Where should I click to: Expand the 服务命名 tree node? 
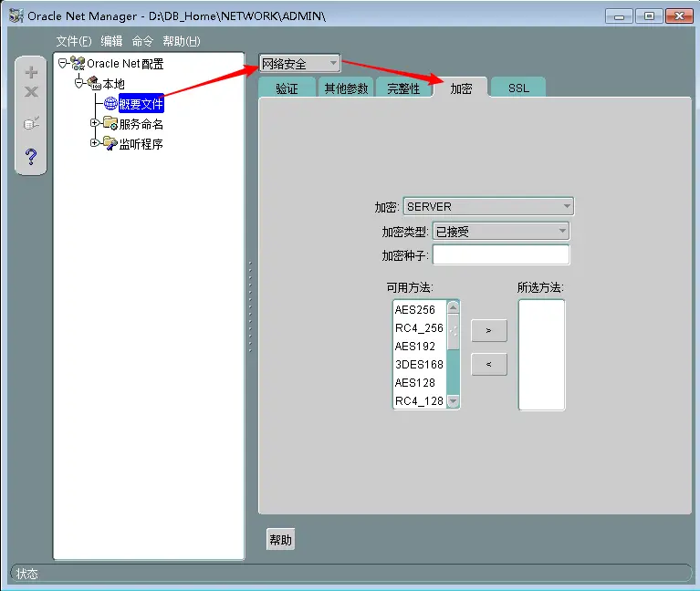click(x=94, y=122)
